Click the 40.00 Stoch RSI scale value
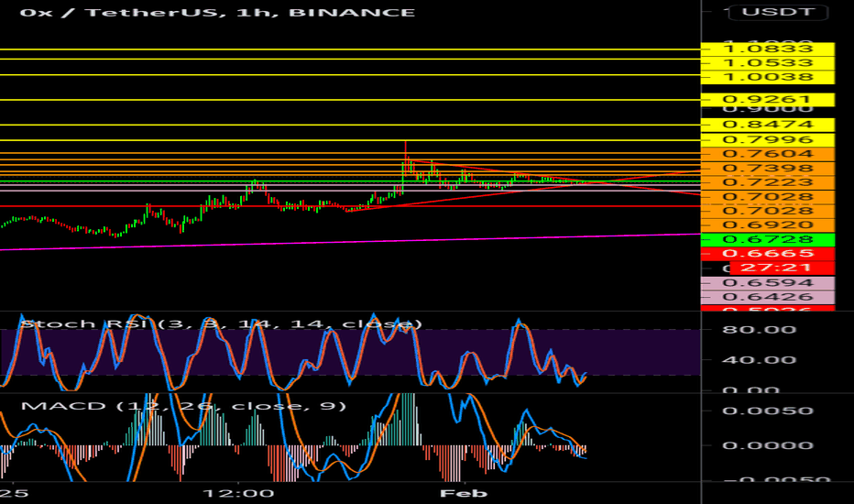 760,360
